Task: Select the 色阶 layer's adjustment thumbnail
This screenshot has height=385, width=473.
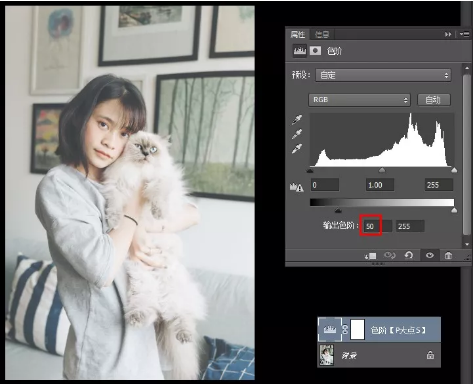Action: [x=330, y=330]
